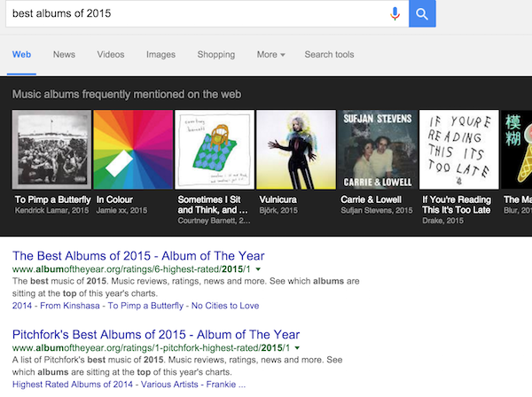Go to the Images tab

(x=160, y=55)
